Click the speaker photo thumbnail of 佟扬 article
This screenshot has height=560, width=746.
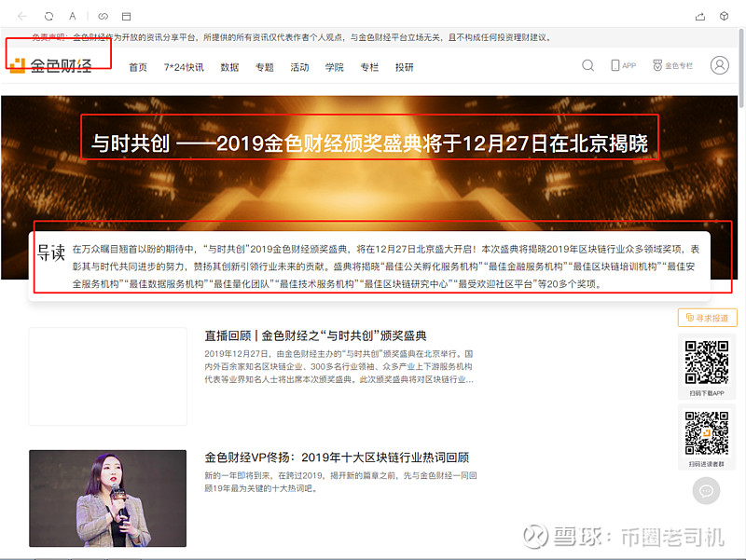[107, 499]
